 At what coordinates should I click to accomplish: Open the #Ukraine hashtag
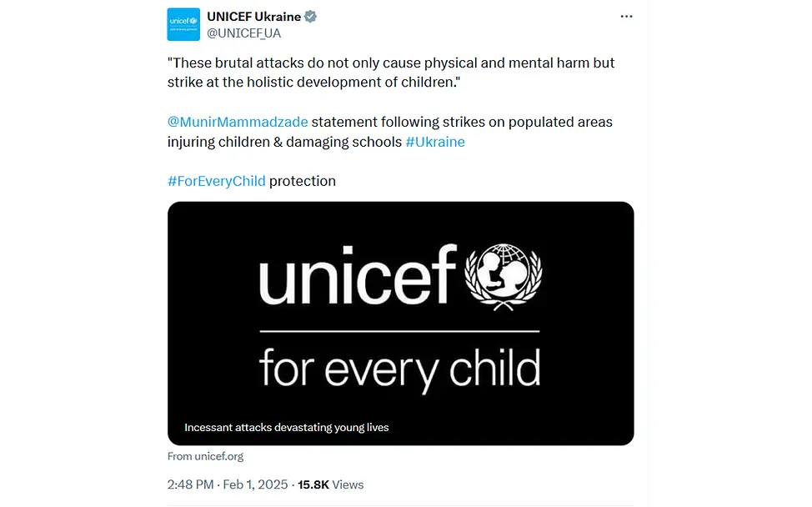[434, 142]
